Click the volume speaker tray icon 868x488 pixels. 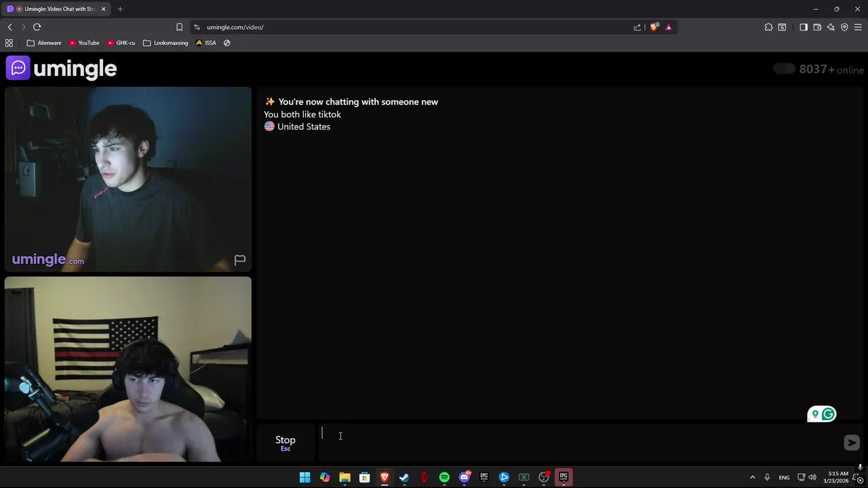(812, 477)
